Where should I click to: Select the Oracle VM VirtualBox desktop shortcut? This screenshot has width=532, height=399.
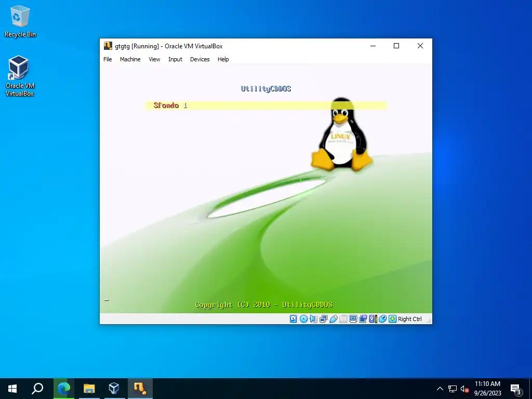click(19, 76)
